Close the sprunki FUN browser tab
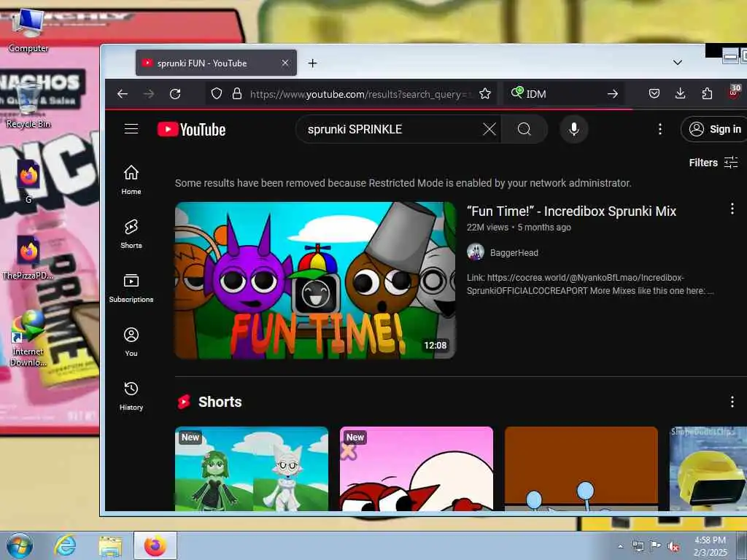The height and width of the screenshot is (560, 747). pos(285,63)
